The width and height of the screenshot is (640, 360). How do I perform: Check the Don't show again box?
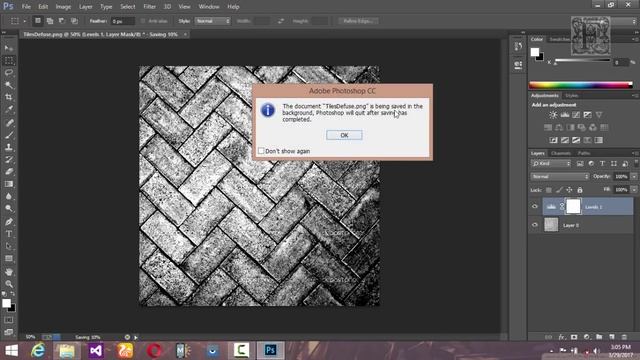coord(261,151)
